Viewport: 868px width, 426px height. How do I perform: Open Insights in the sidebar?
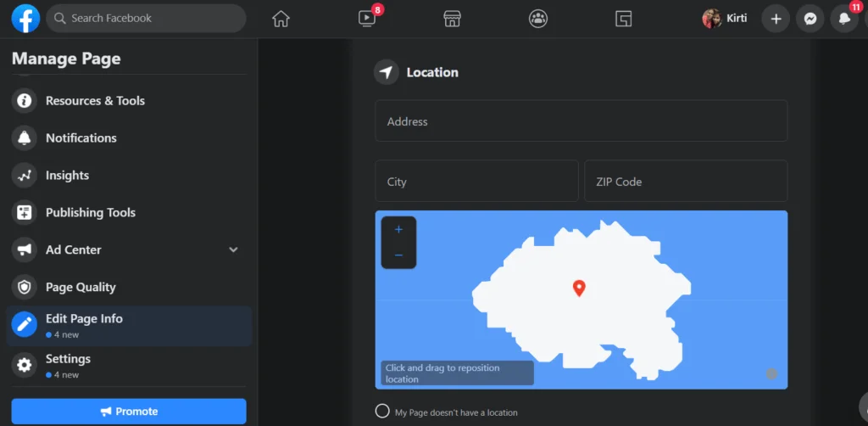67,176
